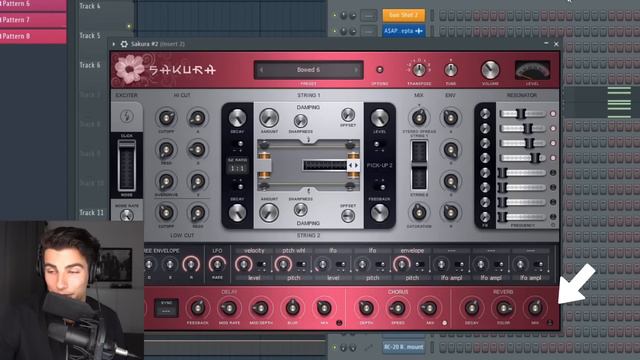640x360 pixels.
Task: Toggle the Reverb effect on/off LED
Action: click(550, 323)
